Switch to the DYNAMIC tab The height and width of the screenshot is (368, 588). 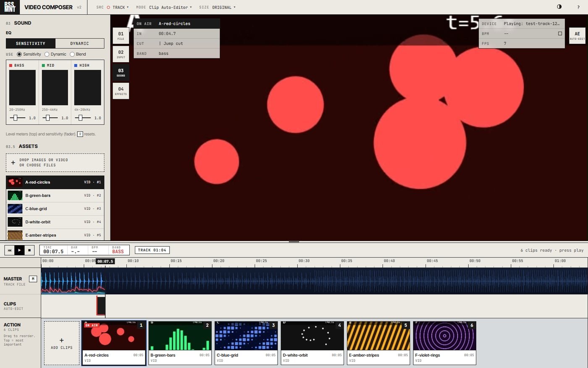[x=80, y=43]
